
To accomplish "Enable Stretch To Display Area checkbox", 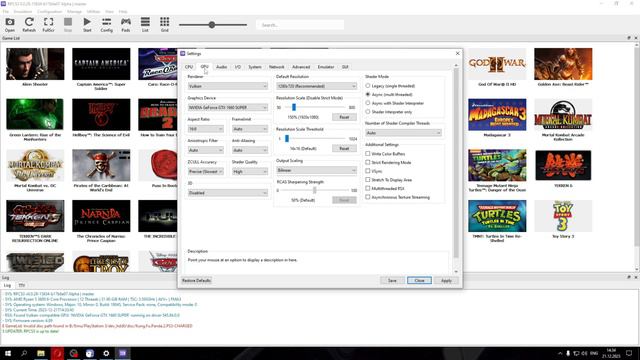I will [x=368, y=180].
